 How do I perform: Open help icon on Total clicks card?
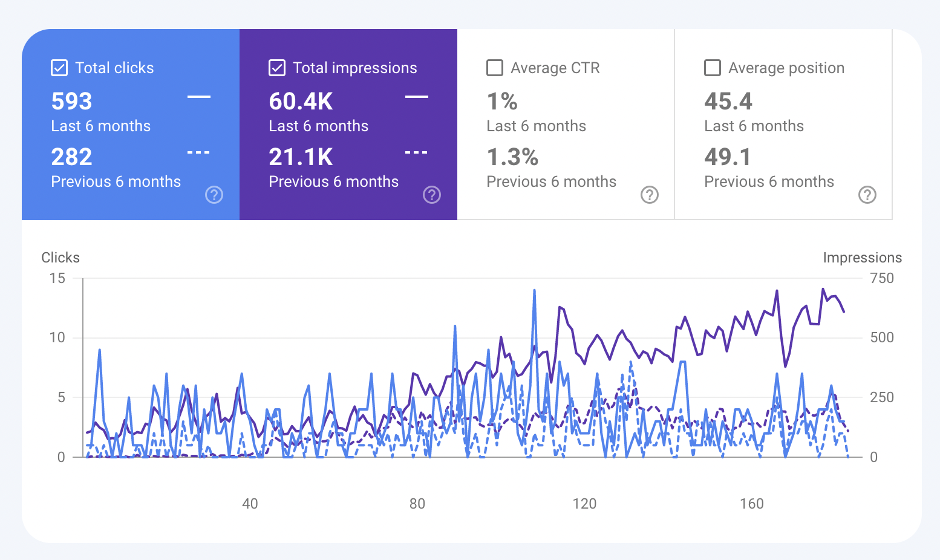coord(214,195)
